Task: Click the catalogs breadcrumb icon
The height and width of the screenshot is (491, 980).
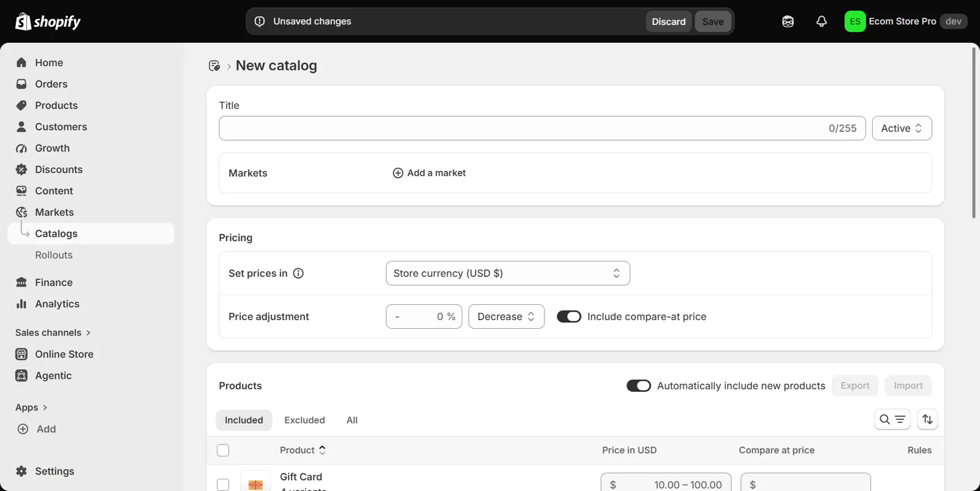Action: (x=214, y=66)
